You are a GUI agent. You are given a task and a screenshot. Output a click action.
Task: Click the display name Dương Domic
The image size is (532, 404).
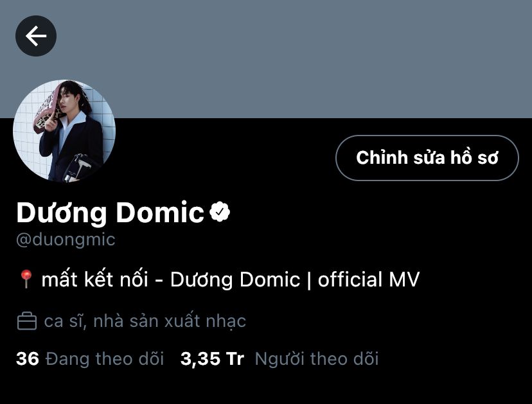pyautogui.click(x=110, y=213)
